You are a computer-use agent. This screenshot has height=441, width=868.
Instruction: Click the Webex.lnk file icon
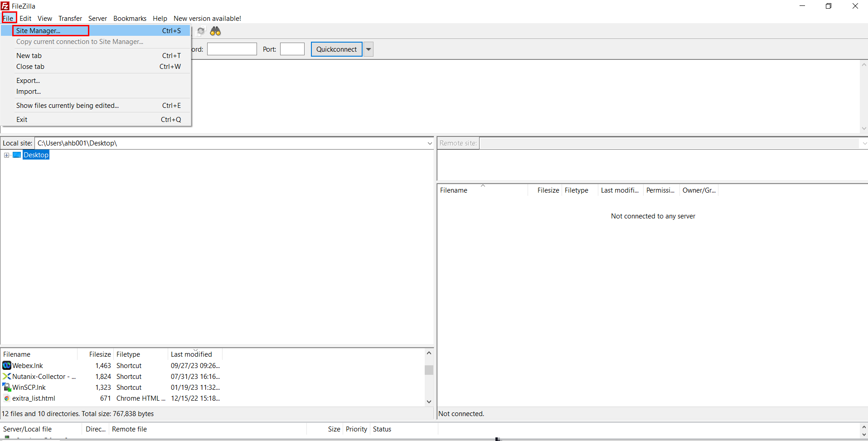pyautogui.click(x=7, y=365)
